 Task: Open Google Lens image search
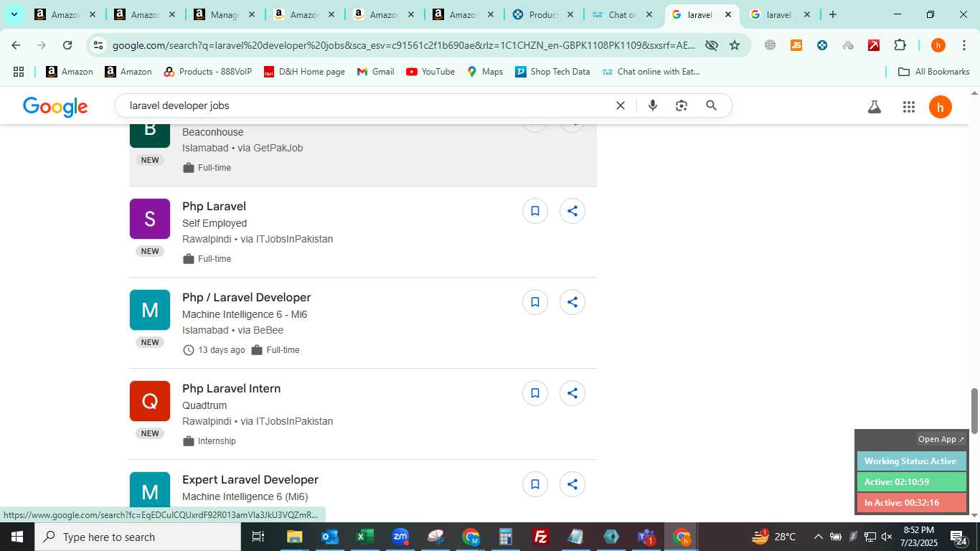coord(682,105)
